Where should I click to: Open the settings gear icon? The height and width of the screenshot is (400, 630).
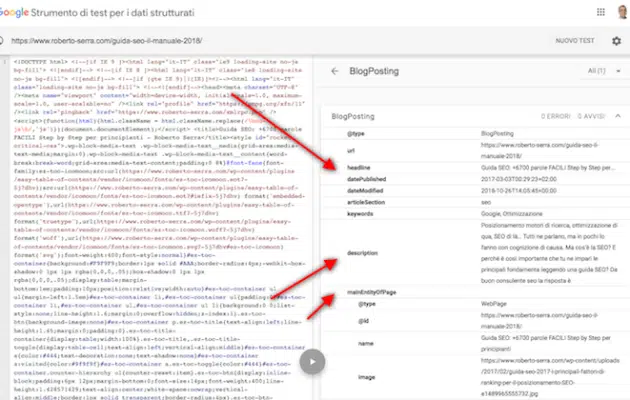[x=616, y=41]
